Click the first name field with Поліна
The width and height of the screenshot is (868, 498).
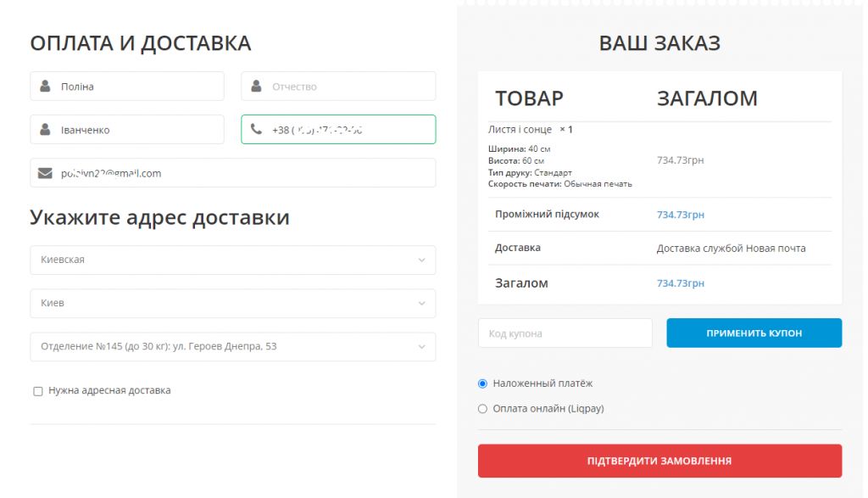(136, 87)
